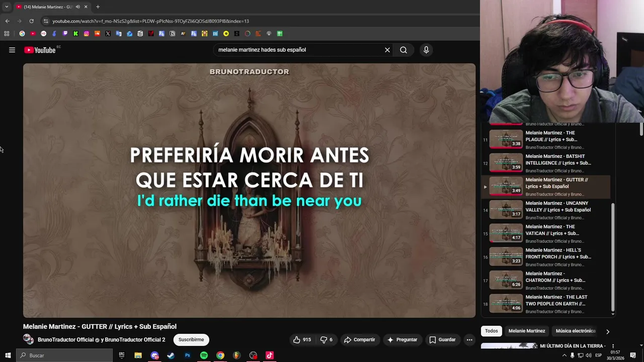Open the BrunoTraductor Official channel link
This screenshot has height=362, width=644.
[66, 340]
